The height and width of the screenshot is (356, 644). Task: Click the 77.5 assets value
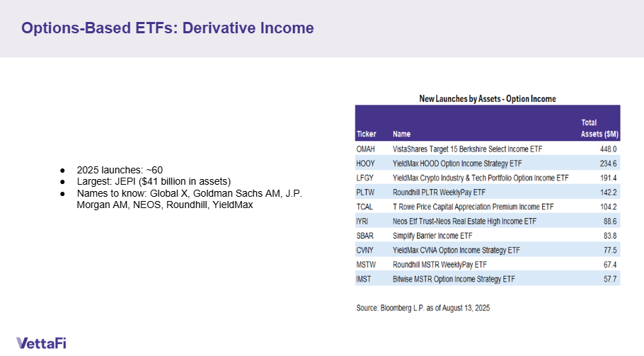pos(610,250)
